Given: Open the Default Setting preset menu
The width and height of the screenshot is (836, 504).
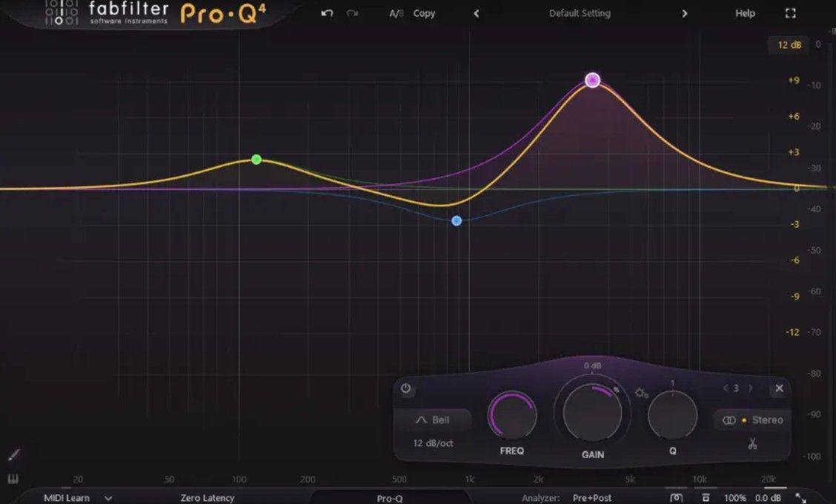Looking at the screenshot, I should pos(579,13).
